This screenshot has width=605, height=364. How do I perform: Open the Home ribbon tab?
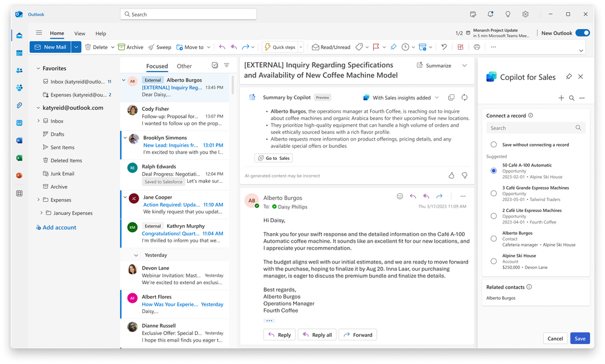tap(57, 33)
